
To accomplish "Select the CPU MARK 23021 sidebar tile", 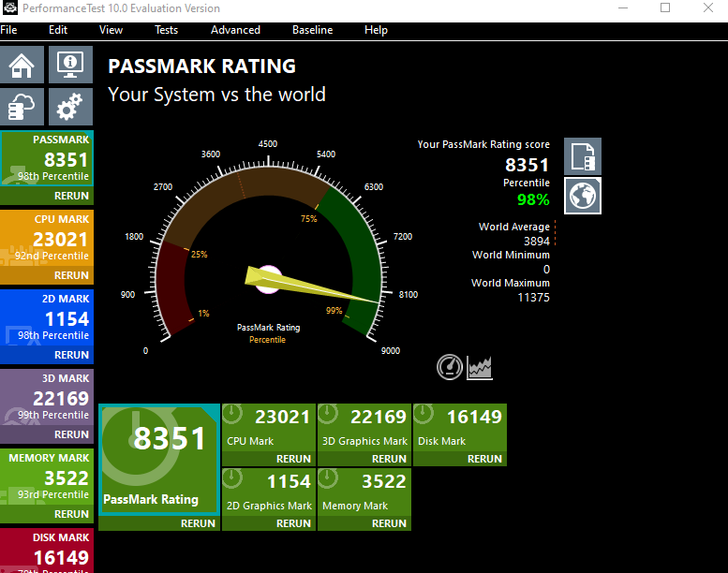I will coord(47,238).
